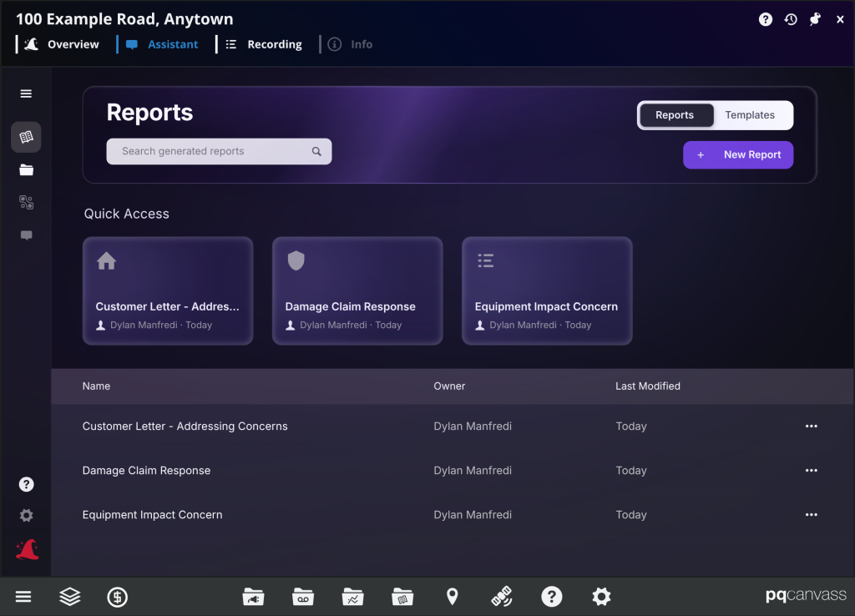Expand the sidebar hamburger menu
855x616 pixels.
pyautogui.click(x=26, y=93)
